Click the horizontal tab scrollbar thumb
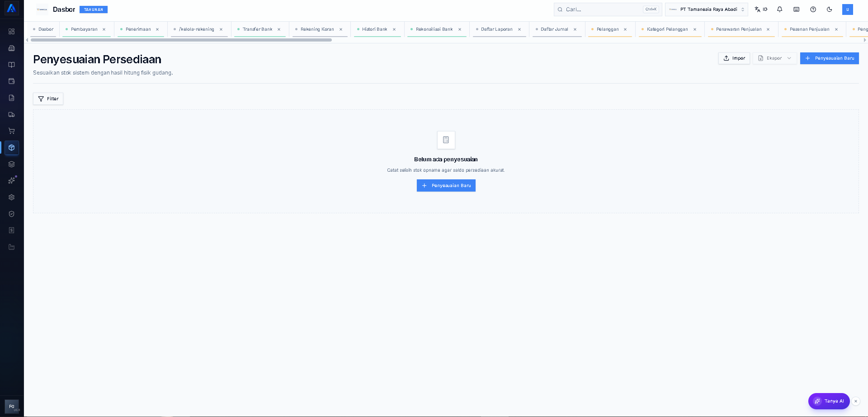 coord(181,40)
